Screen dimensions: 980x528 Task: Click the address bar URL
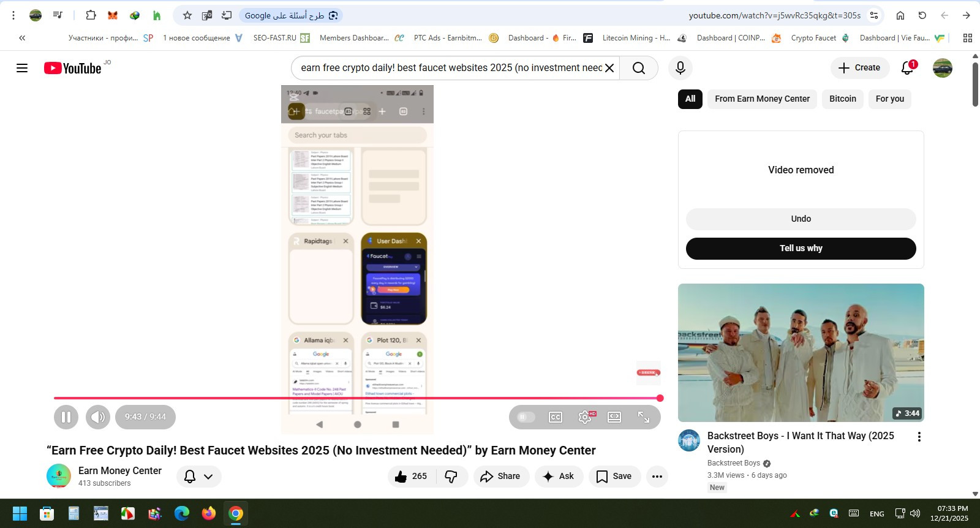click(774, 15)
